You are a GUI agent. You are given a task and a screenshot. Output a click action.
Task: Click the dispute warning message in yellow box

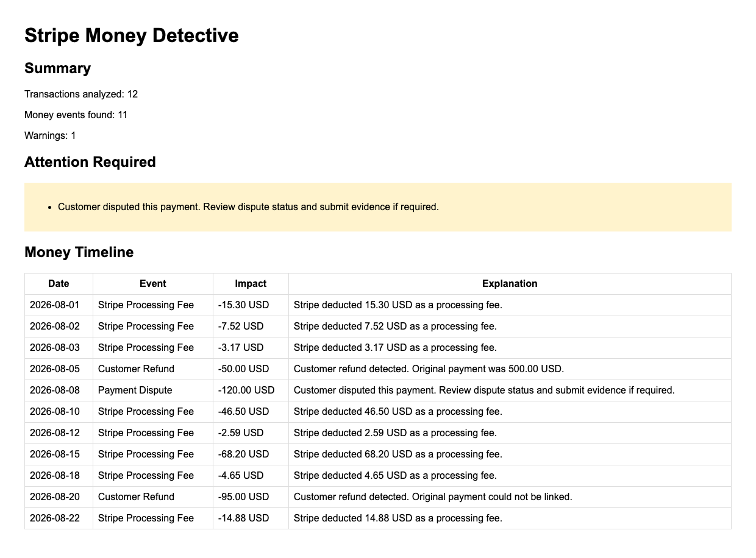(248, 207)
